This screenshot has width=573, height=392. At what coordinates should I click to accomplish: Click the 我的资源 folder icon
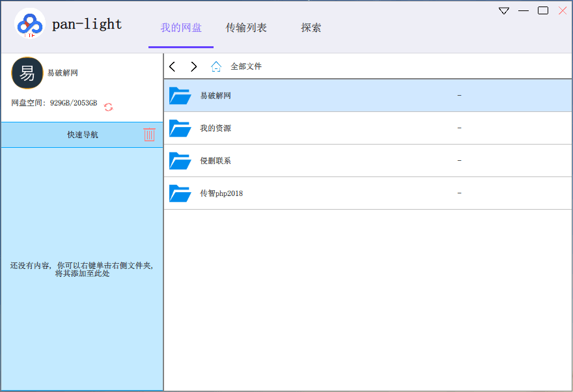[x=180, y=128]
